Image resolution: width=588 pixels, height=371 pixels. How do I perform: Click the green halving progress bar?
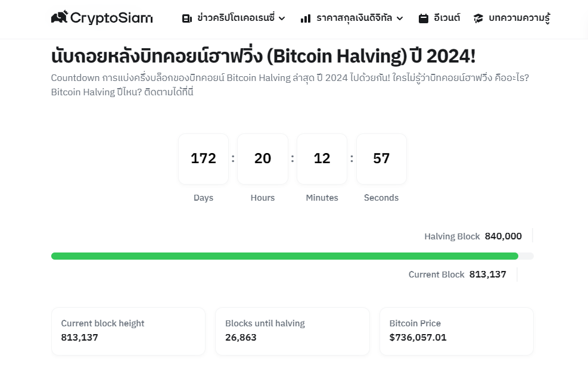tap(285, 256)
